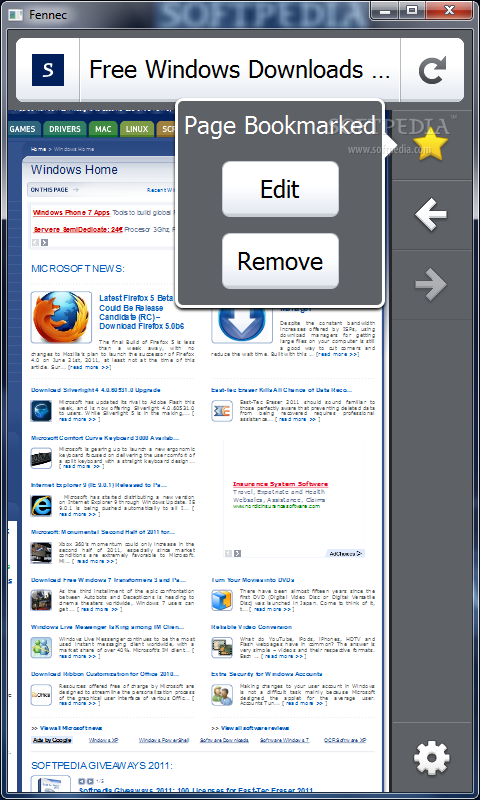Open Microsoft Comfort Curve Keyboard 3000 headline
This screenshot has width=480, height=800.
105,437
